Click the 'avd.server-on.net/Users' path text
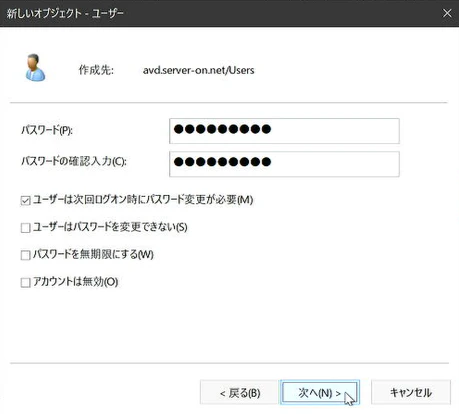Image resolution: width=459 pixels, height=414 pixels. tap(198, 70)
